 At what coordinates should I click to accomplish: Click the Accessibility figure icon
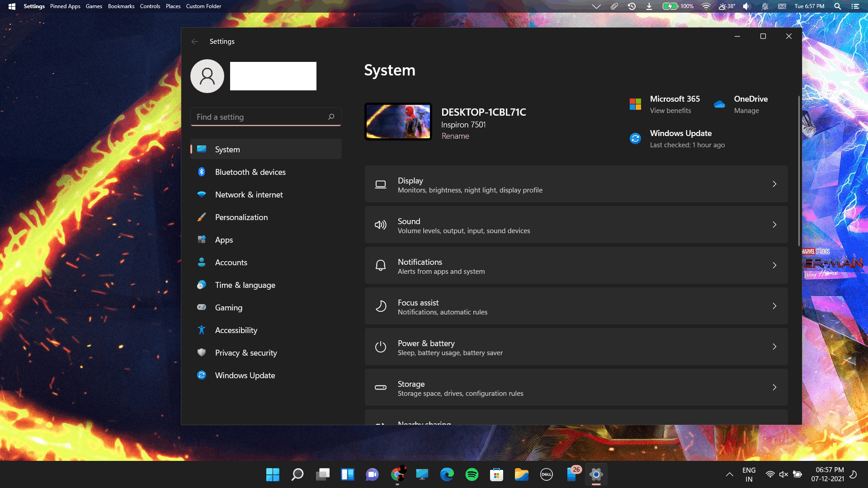coord(202,330)
